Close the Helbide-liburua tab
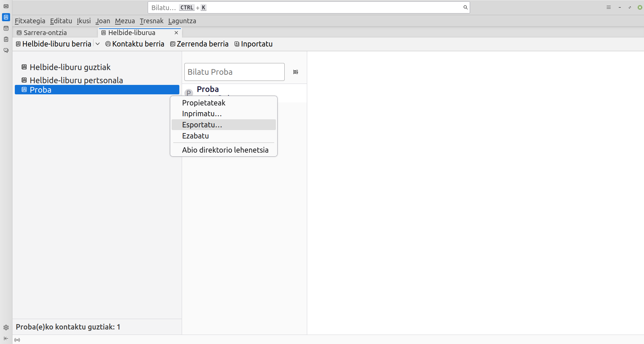Screen dimensions: 644x344 pos(176,33)
